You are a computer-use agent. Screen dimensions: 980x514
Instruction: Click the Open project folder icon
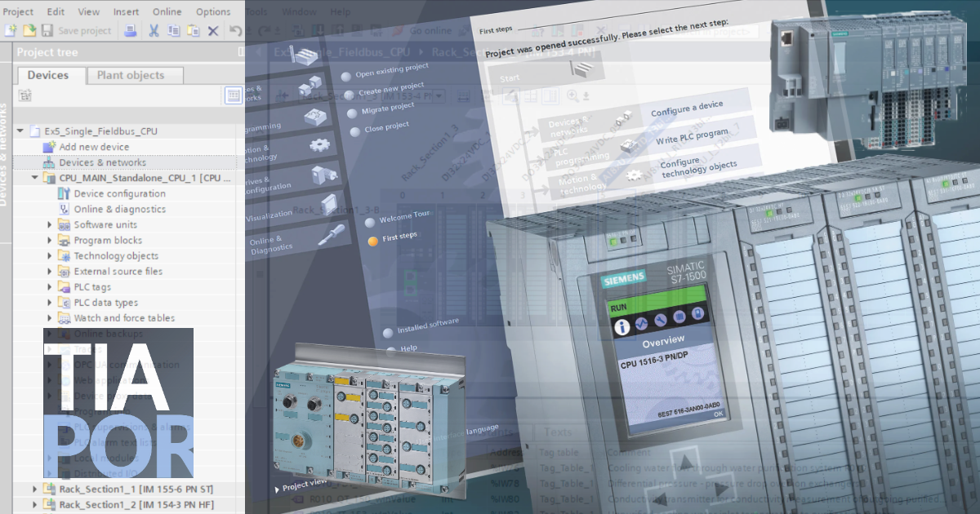[x=29, y=30]
